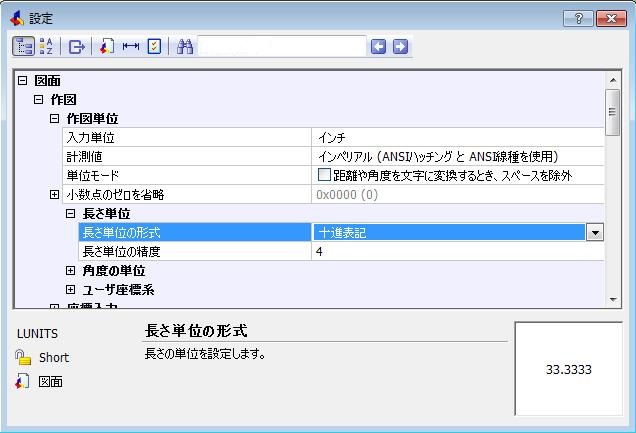This screenshot has height=433, width=636.
Task: Collapse the 作図単位 section
Action: 54,118
